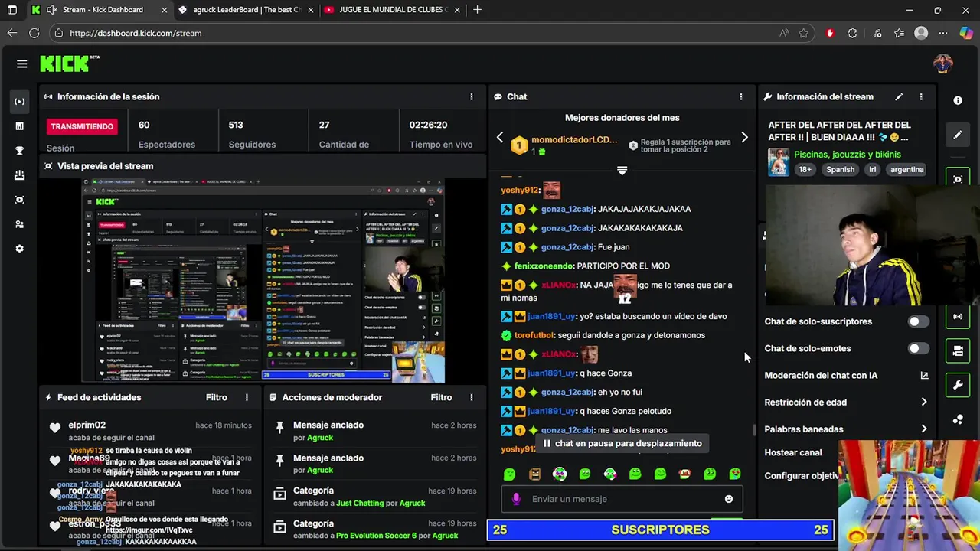Click the browser address bar URL
This screenshot has width=980, height=551.
point(136,33)
